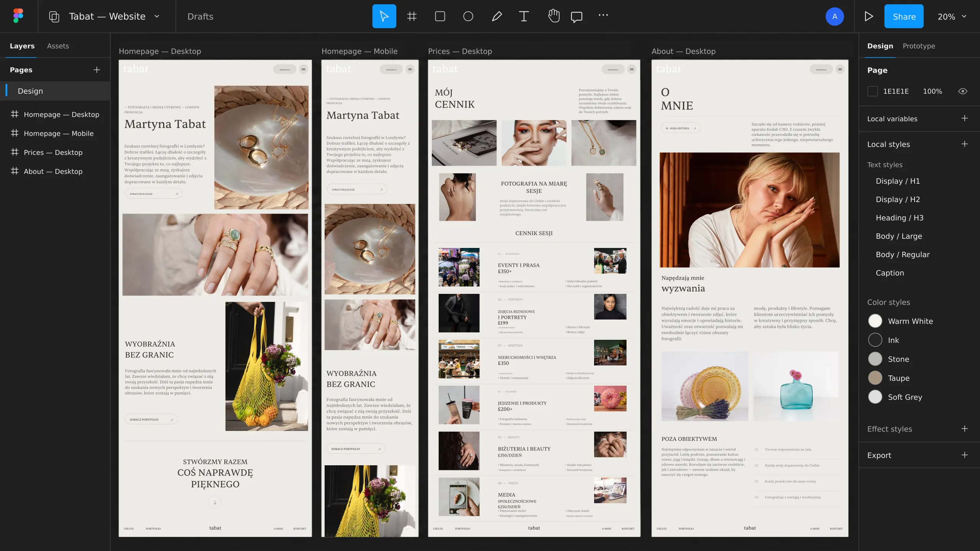Select the Rectangle shape tool

coord(440,16)
